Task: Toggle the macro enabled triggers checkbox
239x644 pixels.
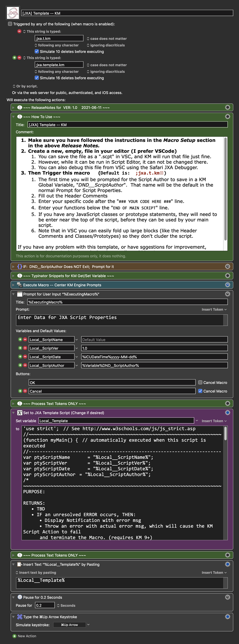Action: (10, 24)
